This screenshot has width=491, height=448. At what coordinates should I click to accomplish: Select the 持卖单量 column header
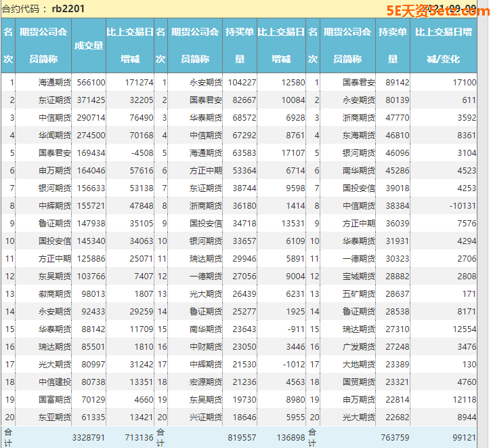[x=393, y=45]
